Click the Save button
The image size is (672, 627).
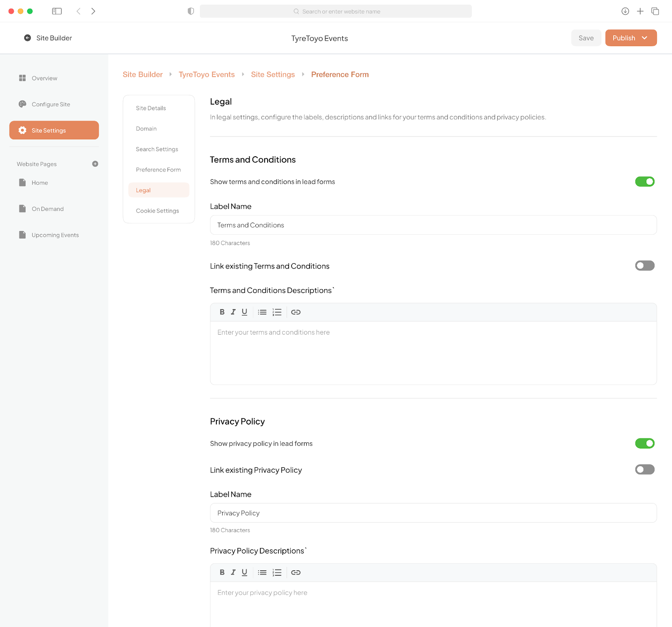586,38
